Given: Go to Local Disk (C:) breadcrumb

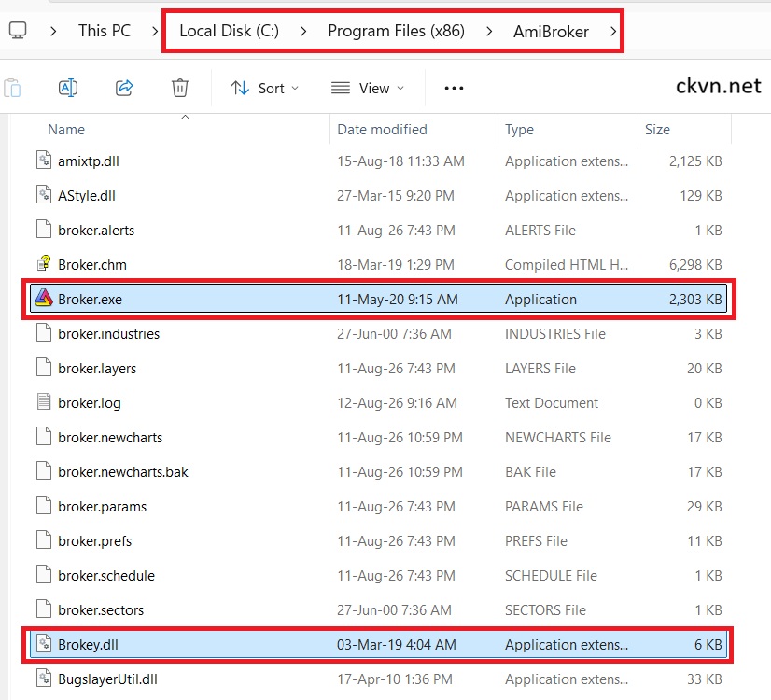Looking at the screenshot, I should point(229,31).
